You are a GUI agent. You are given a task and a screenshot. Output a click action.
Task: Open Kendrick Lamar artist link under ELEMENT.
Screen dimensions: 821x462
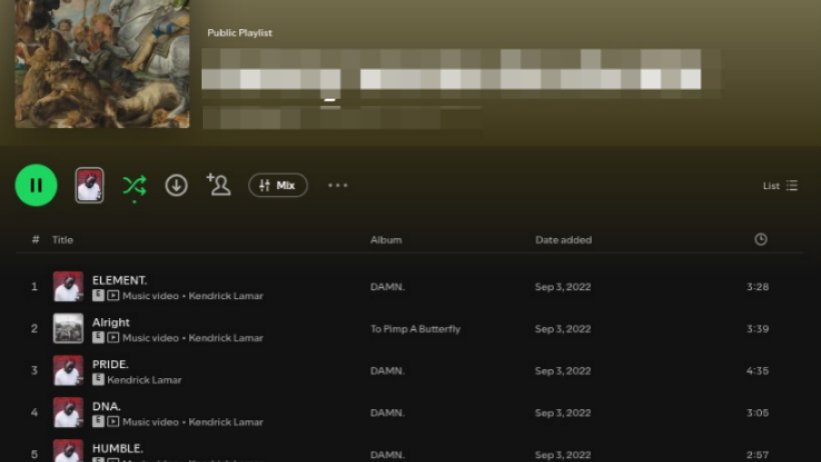(x=226, y=296)
